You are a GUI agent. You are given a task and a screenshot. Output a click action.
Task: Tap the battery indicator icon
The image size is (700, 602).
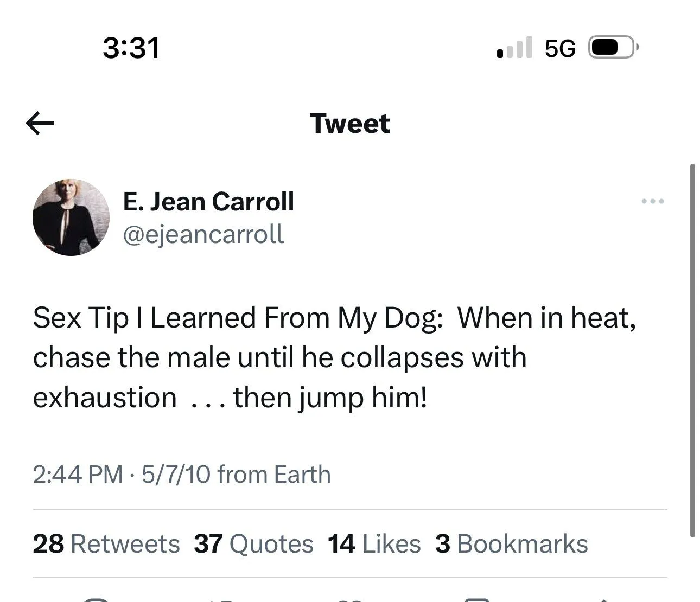[613, 48]
